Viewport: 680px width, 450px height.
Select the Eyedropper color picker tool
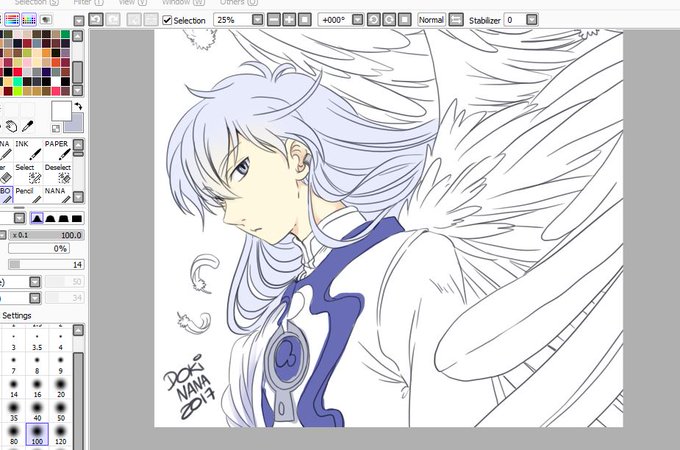click(27, 126)
